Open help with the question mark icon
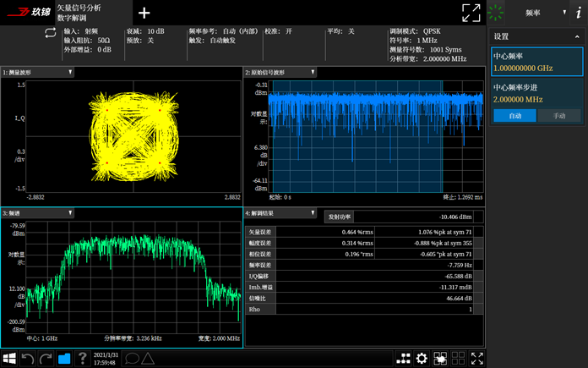This screenshot has width=588, height=368. 83,358
